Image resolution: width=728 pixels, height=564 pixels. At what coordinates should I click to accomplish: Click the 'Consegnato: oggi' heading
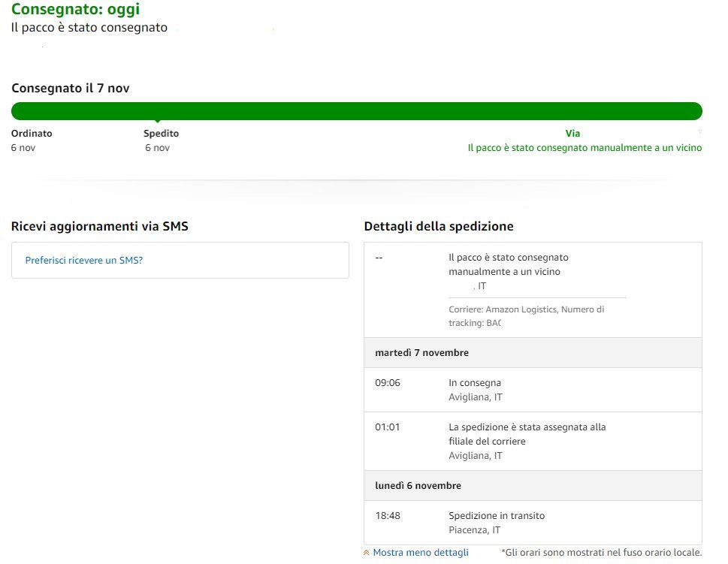click(x=75, y=10)
